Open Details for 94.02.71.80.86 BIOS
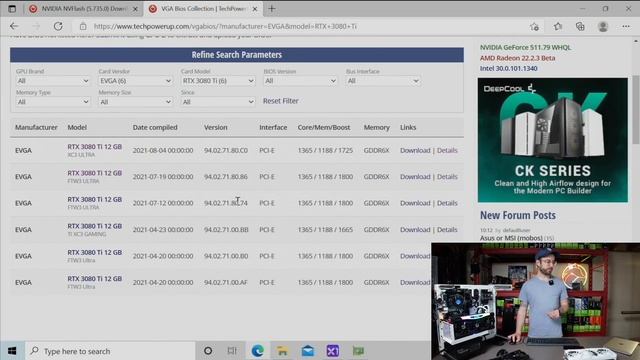Screen dimensions: 640x360 (447, 177)
